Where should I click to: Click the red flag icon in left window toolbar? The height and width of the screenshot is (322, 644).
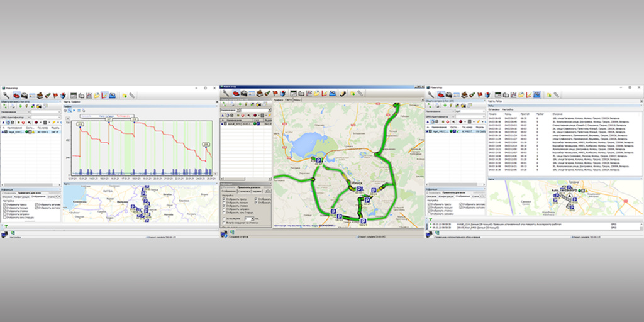55,95
